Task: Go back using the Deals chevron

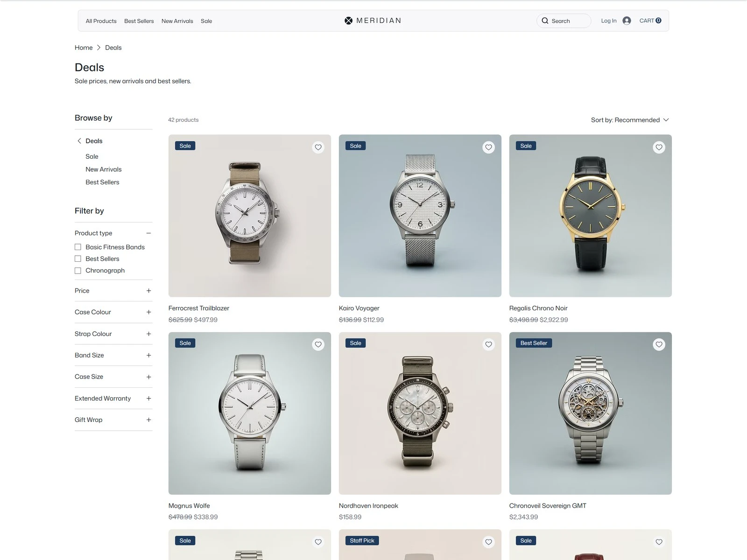Action: [79, 141]
